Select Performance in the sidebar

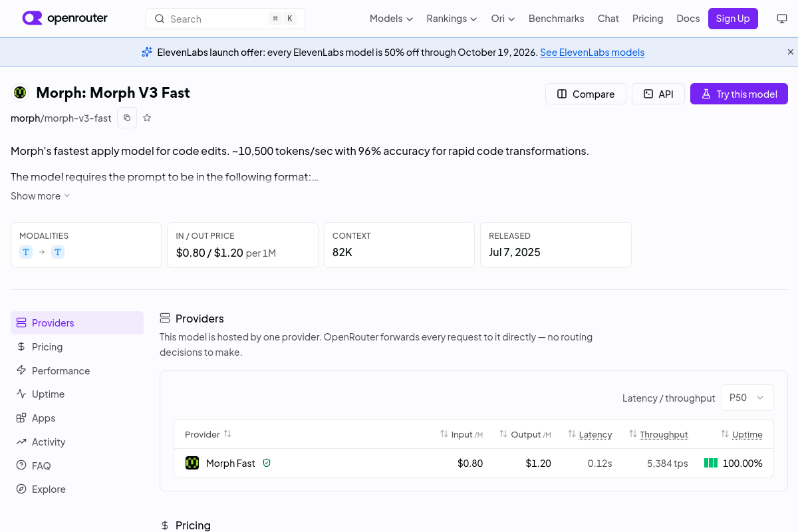[77, 371]
